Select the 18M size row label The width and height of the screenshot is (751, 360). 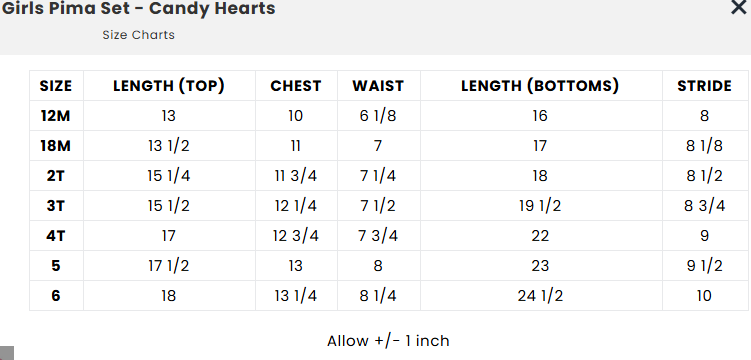click(56, 146)
